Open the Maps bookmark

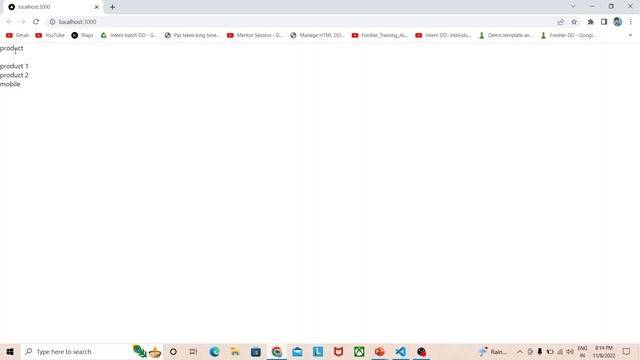[82, 36]
